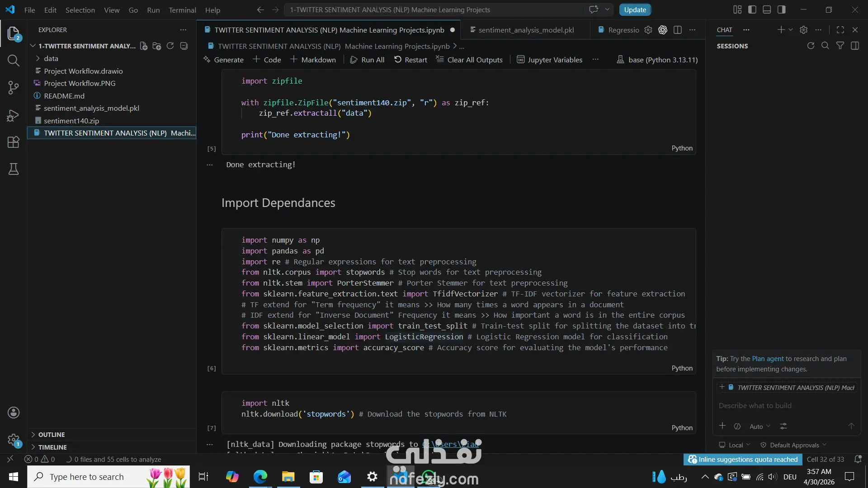868x488 pixels.
Task: Open the Plan agent link
Action: (x=768, y=358)
